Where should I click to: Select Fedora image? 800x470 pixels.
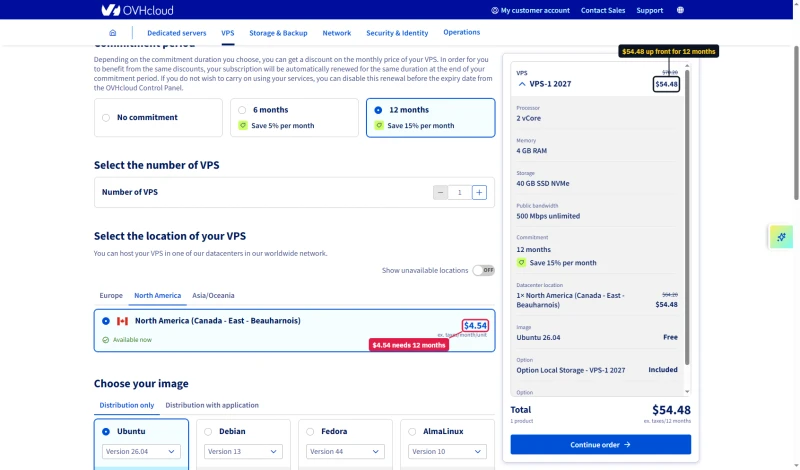310,432
